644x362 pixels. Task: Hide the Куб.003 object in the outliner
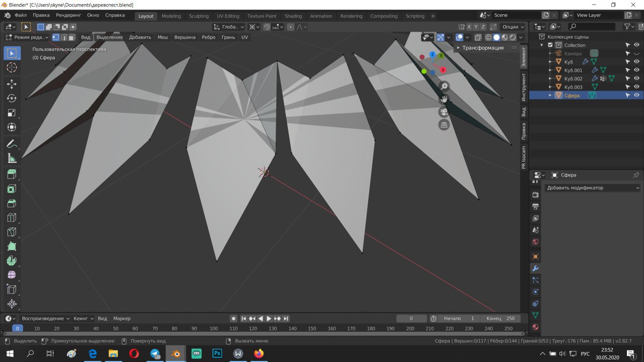point(636,87)
